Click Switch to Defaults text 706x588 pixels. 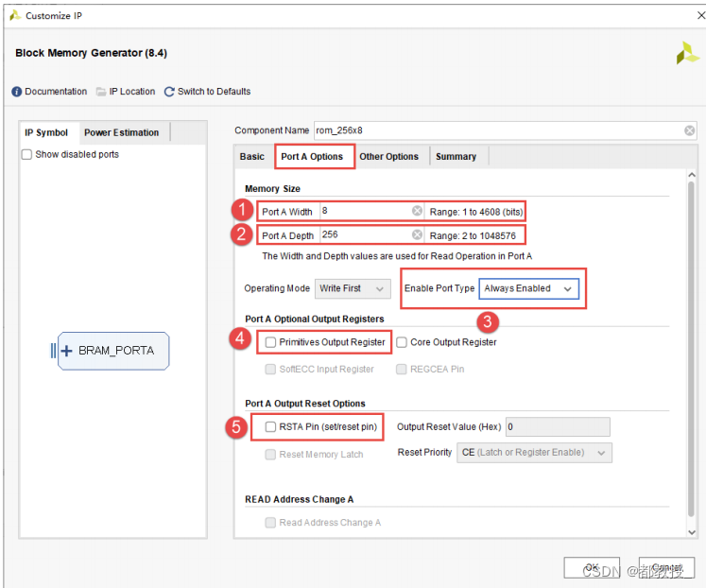214,92
